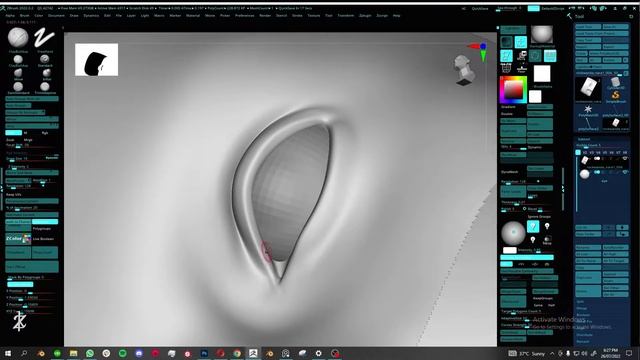Choose the DamStandard brush icon
This screenshot has height=360, width=640.
coord(18,87)
